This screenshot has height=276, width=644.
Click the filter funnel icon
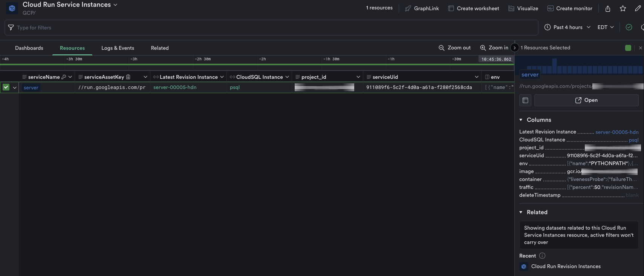click(11, 28)
